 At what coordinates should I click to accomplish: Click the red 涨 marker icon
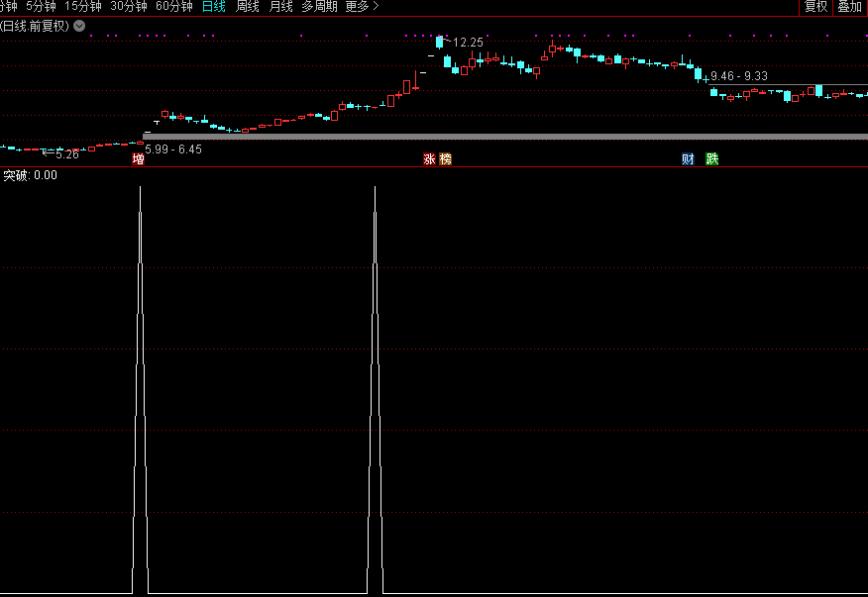tap(429, 158)
